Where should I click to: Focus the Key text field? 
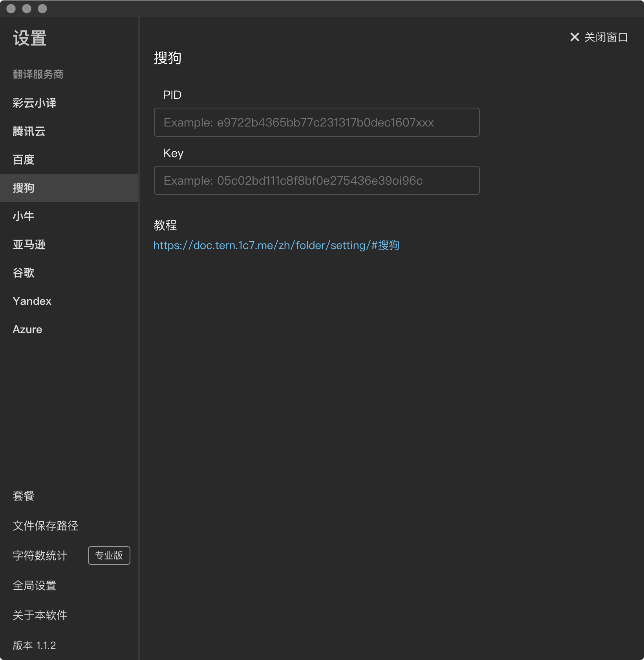[x=317, y=180]
